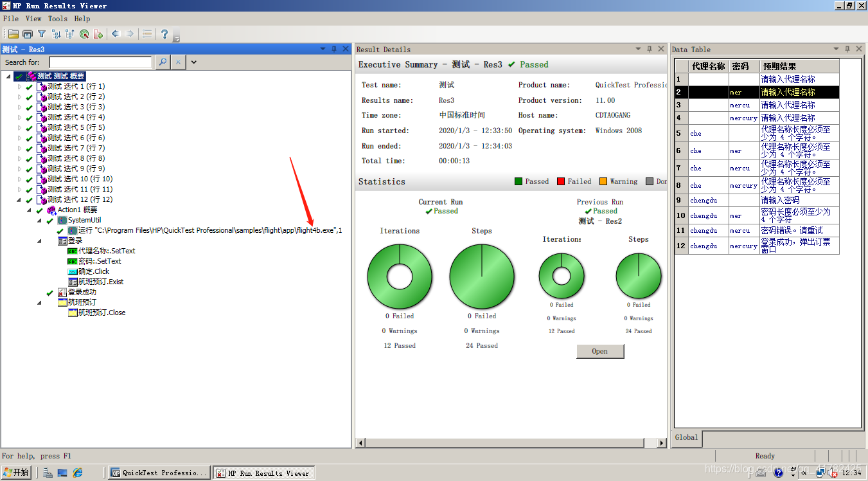Viewport: 868px width, 481px height.
Task: Select the 航班预订.Exist step
Action: (101, 282)
